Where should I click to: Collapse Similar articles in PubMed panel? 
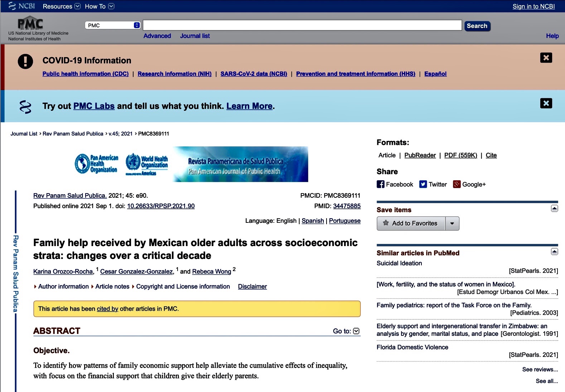(x=554, y=252)
